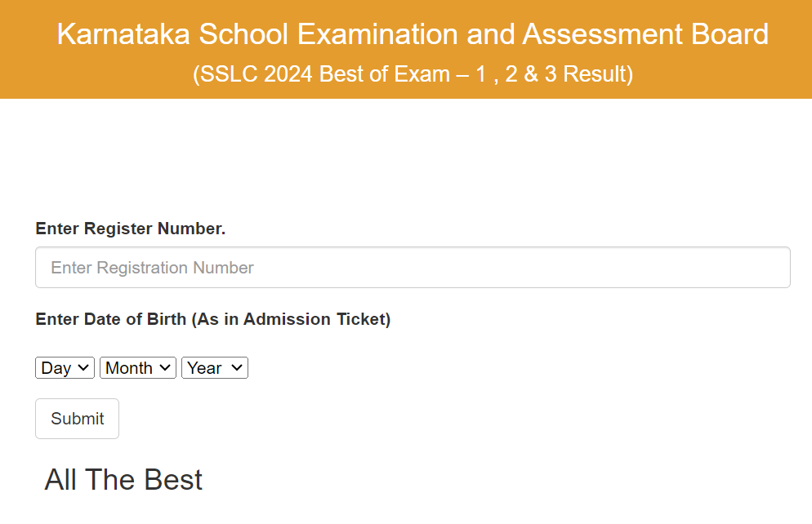This screenshot has width=812, height=524.
Task: Select the 'Day' text in birth date picker
Action: (x=56, y=368)
